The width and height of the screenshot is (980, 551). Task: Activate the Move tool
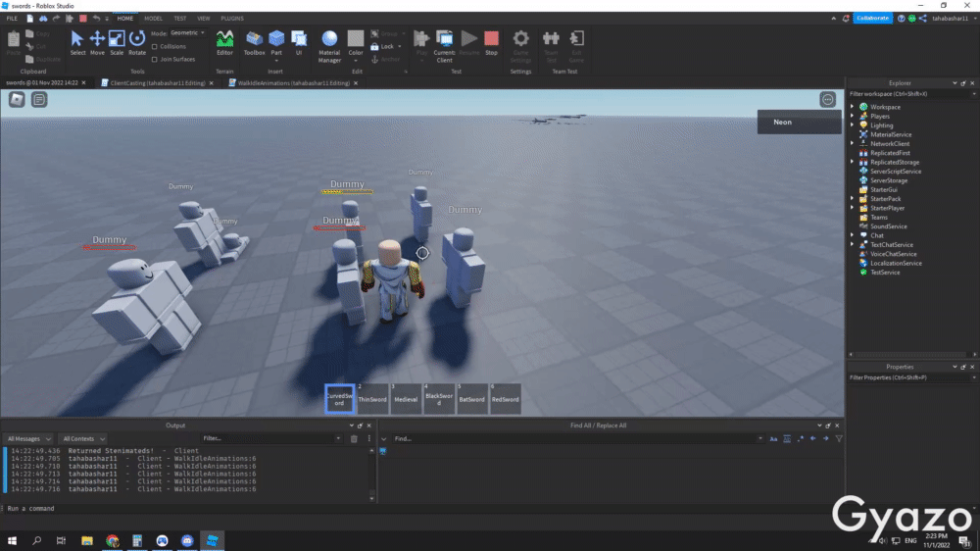[x=97, y=43]
